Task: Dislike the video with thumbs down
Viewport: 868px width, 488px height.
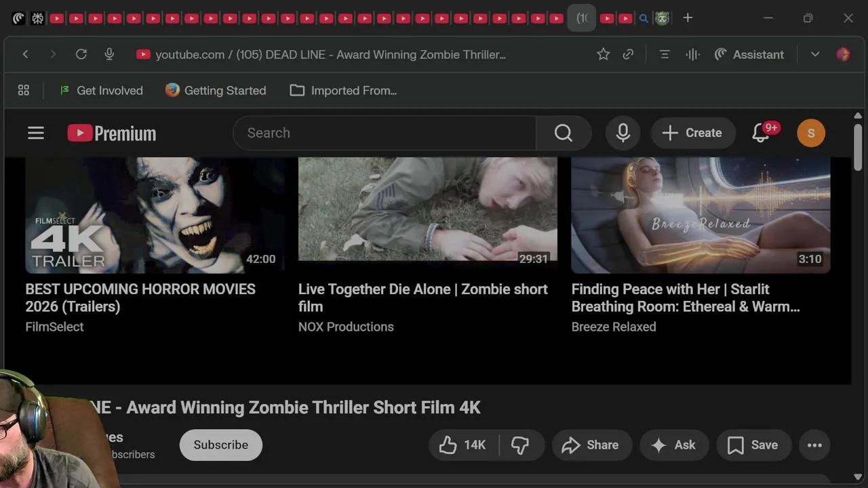Action: [521, 445]
